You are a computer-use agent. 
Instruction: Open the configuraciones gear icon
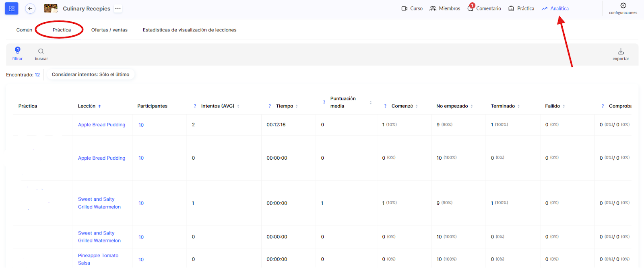[x=623, y=6]
